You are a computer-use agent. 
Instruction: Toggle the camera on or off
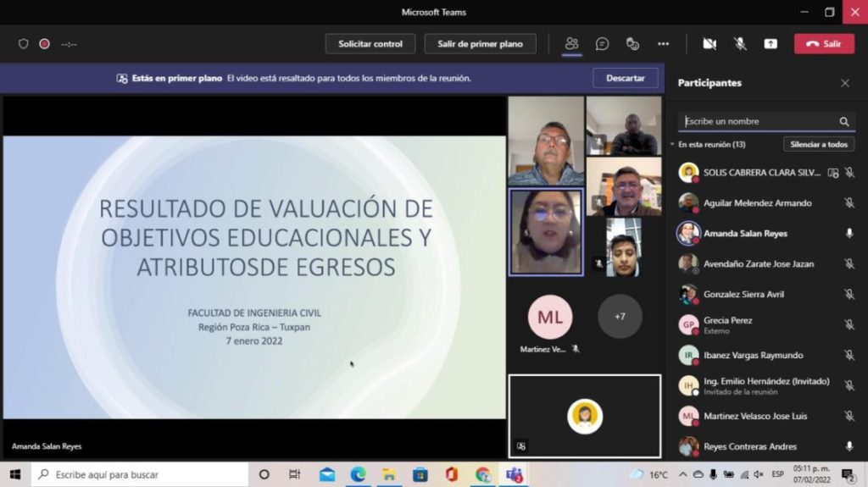tap(709, 44)
